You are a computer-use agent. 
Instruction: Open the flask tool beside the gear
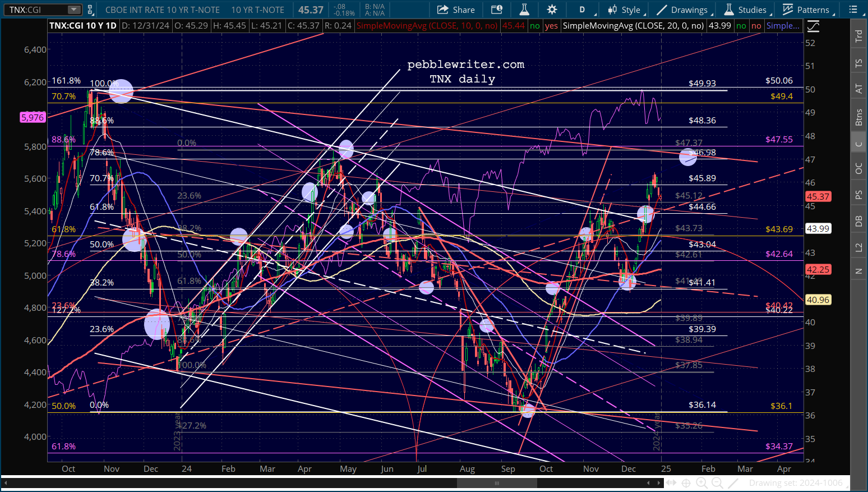click(524, 10)
